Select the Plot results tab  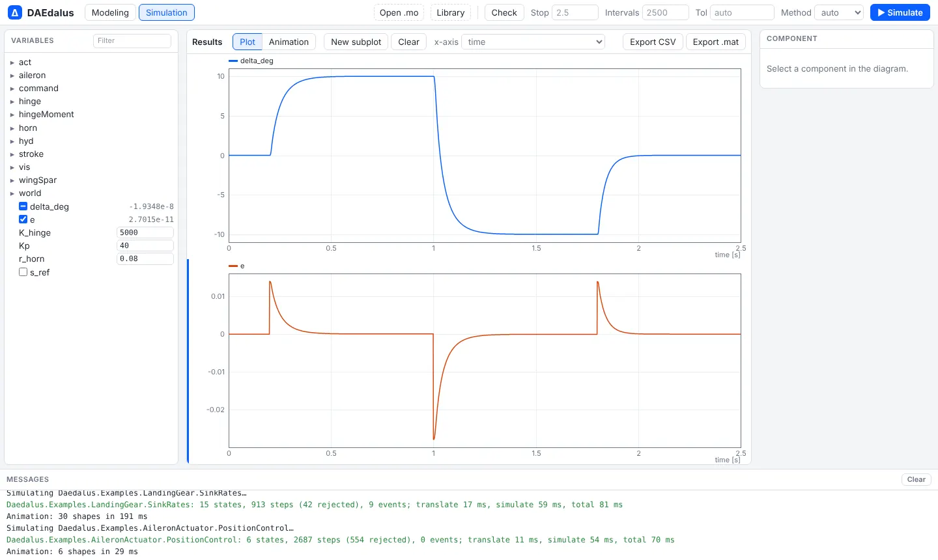click(248, 42)
